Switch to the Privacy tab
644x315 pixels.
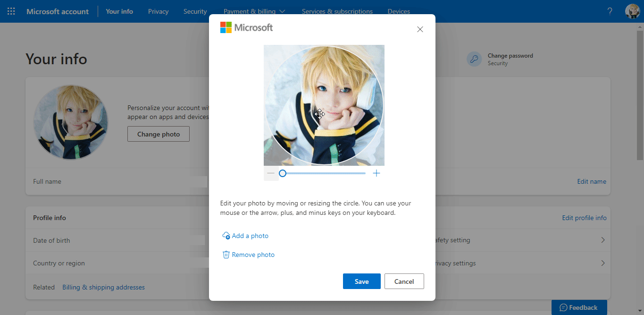pos(158,11)
